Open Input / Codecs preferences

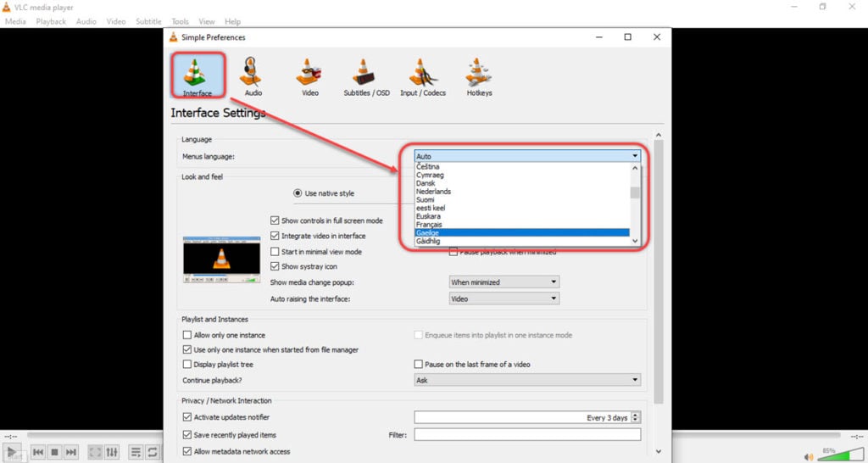pyautogui.click(x=422, y=76)
